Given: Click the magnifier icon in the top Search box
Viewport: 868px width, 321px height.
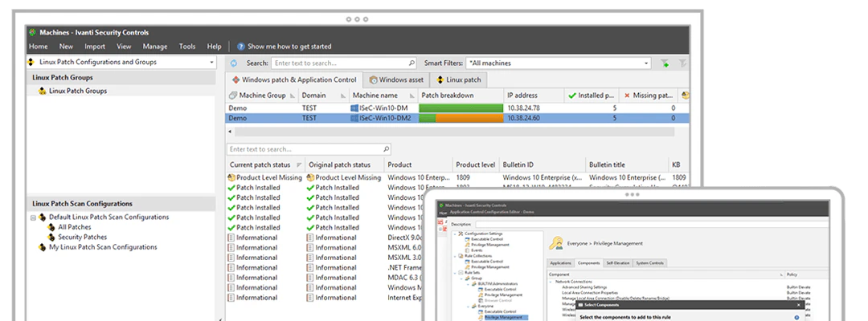Looking at the screenshot, I should coord(411,63).
